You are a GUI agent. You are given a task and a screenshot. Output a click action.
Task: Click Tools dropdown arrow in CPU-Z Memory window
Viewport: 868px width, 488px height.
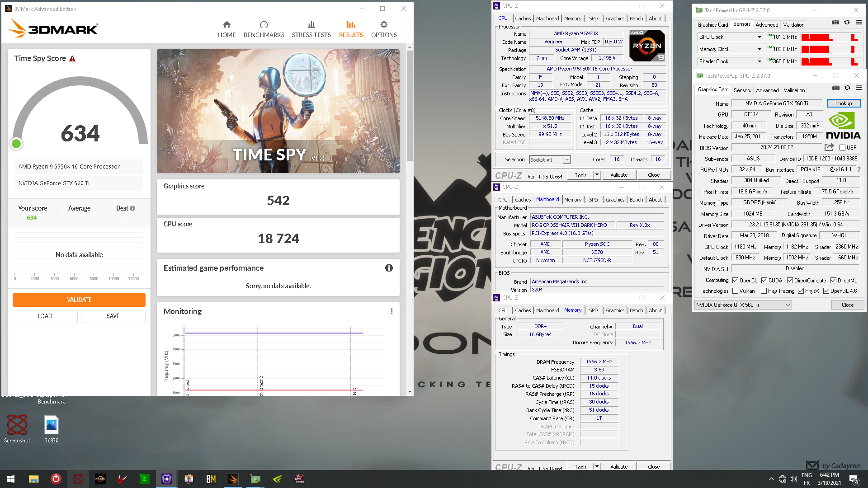(x=597, y=467)
